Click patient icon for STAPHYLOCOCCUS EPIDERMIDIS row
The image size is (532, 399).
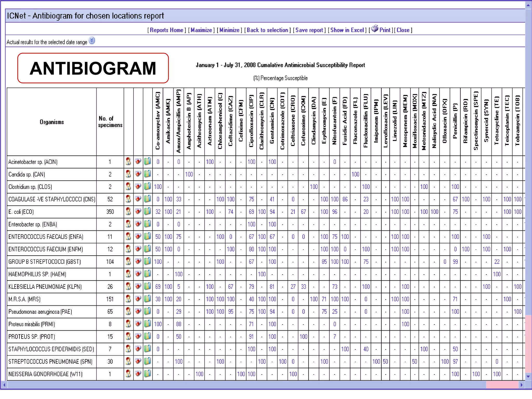[x=128, y=349]
